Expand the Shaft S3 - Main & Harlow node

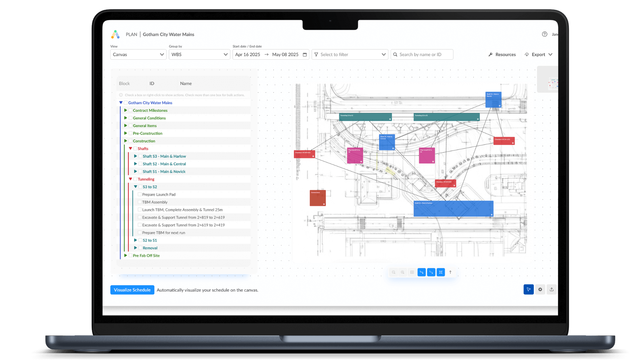[136, 156]
